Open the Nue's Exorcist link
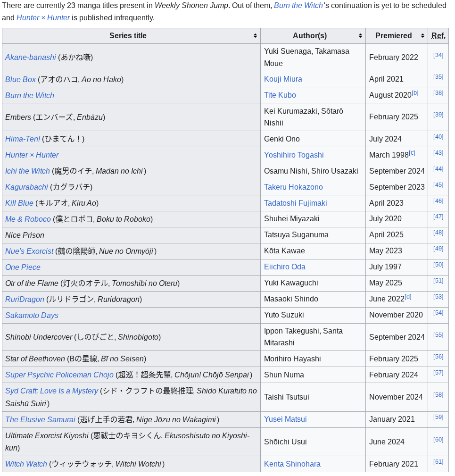This screenshot has height=476, width=455. (x=29, y=251)
